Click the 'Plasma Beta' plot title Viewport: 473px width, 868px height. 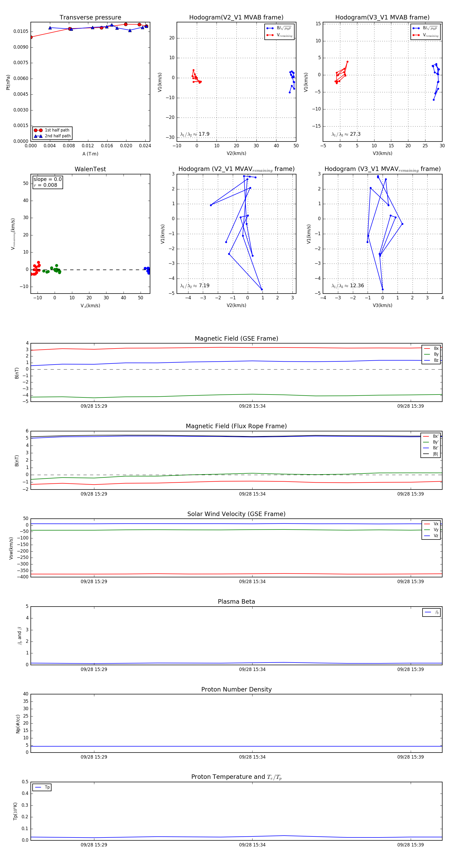(x=236, y=602)
